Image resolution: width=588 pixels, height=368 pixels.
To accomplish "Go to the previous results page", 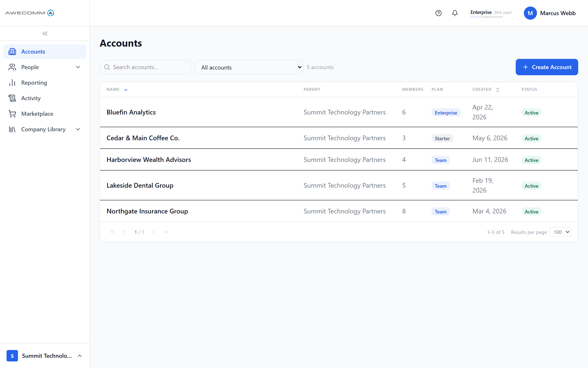I will point(125,232).
